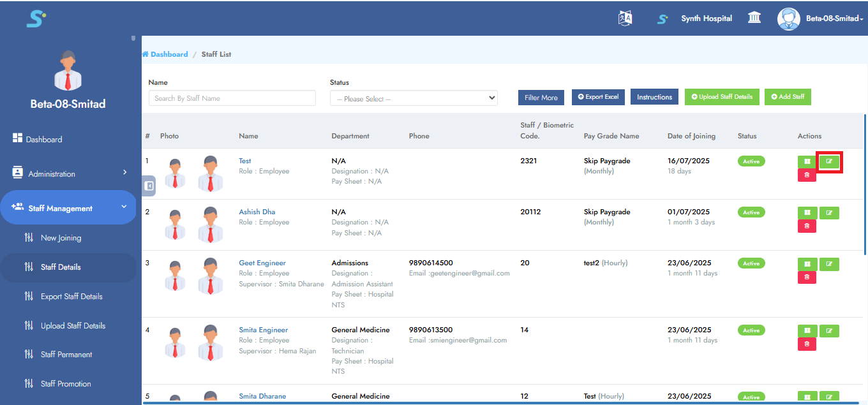Click the edit icon for Smita Engineer
The image size is (868, 405).
point(829,331)
